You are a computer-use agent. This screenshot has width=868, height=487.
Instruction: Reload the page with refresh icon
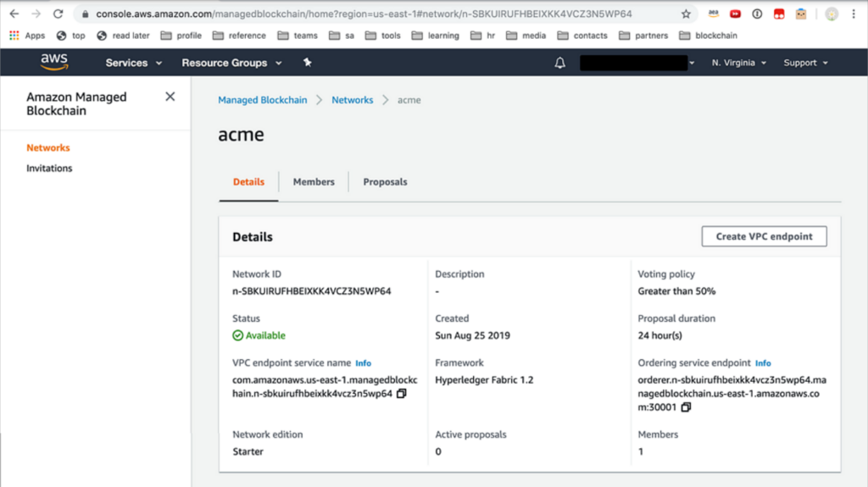(58, 14)
